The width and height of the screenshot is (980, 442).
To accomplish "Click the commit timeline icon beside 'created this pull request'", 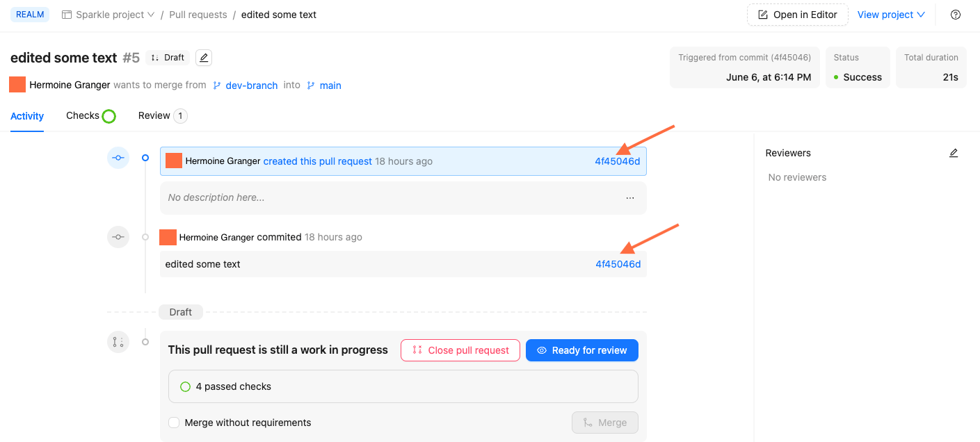I will (118, 158).
